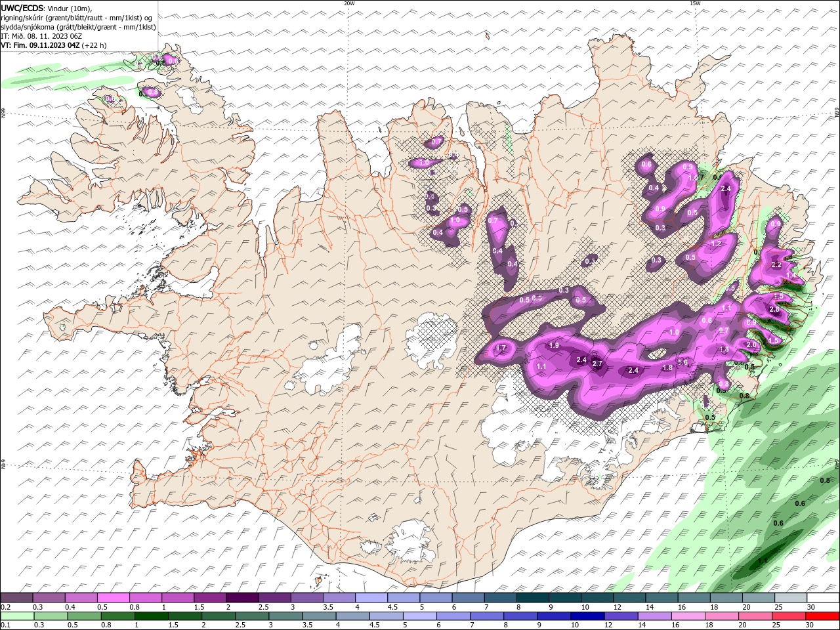Viewport: 840px width, 630px height.
Task: Click the 20W longitude label
Action: [x=349, y=3]
